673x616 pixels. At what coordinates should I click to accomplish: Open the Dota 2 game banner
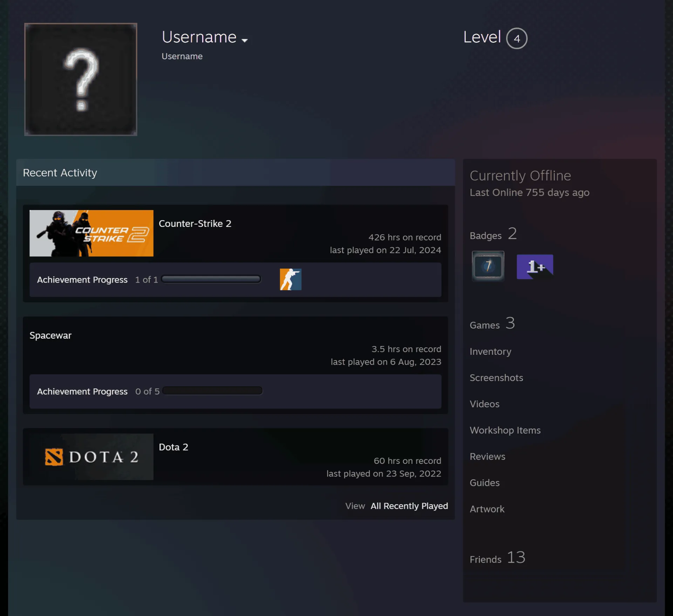coord(91,457)
